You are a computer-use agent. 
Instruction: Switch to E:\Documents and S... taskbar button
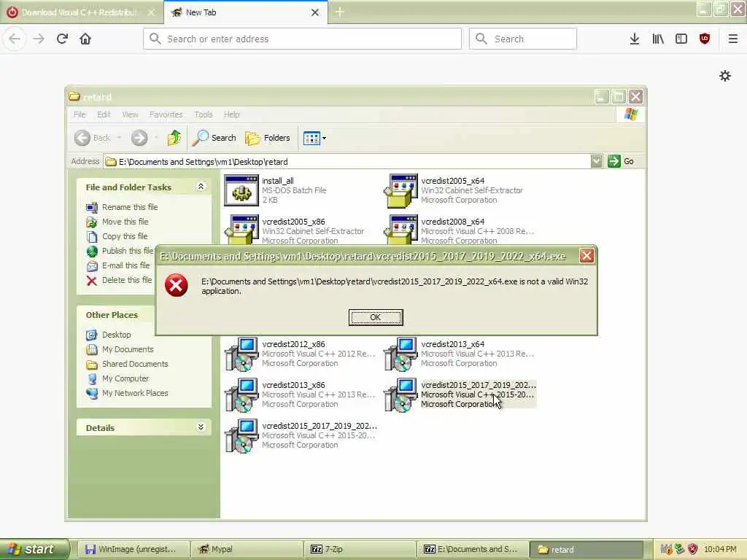tap(473, 549)
